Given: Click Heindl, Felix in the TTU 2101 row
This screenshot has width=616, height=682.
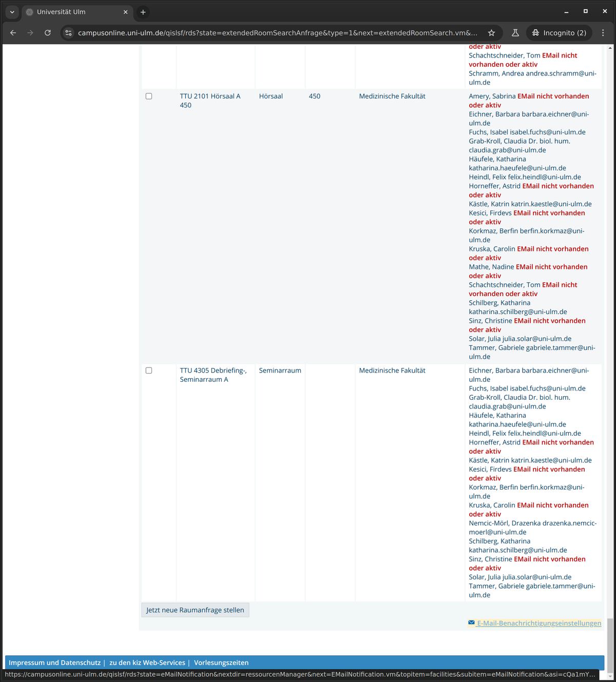Looking at the screenshot, I should (x=488, y=177).
